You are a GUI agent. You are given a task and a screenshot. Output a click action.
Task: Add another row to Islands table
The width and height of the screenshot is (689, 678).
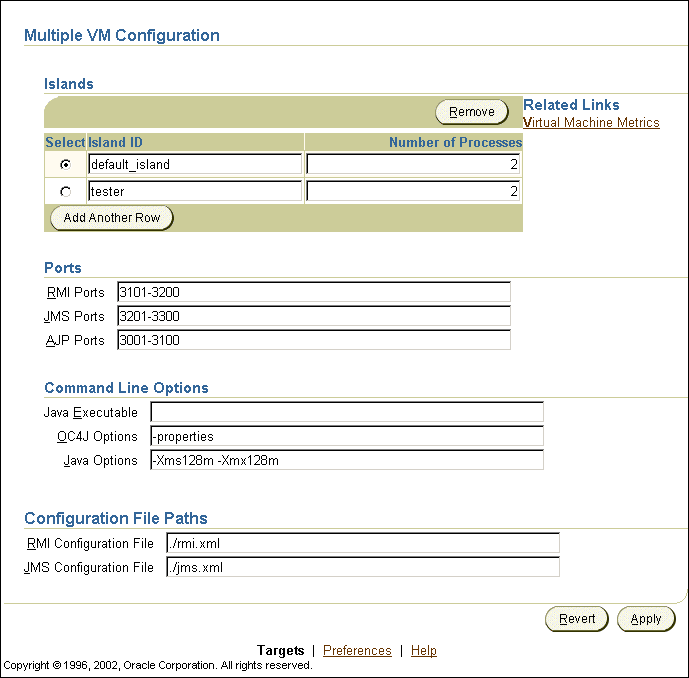pyautogui.click(x=112, y=218)
